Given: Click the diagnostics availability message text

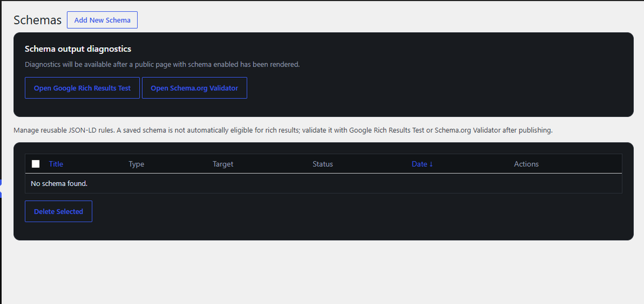Looking at the screenshot, I should pyautogui.click(x=162, y=65).
